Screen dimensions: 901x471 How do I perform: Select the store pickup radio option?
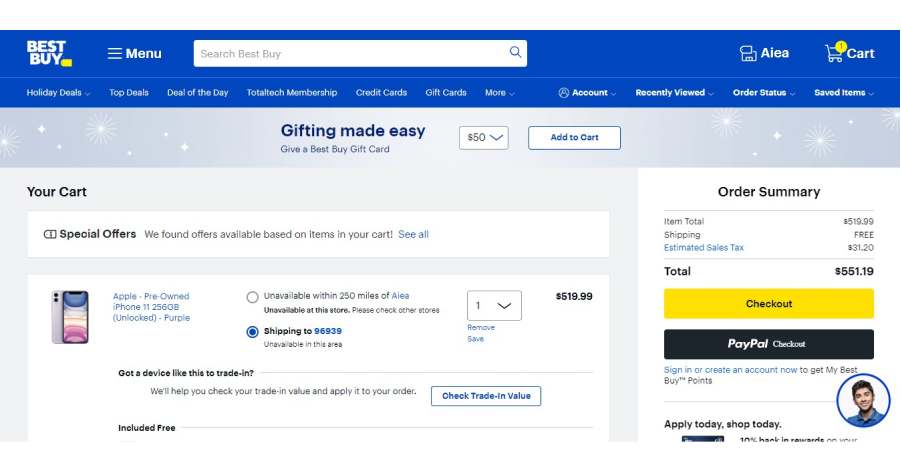pyautogui.click(x=252, y=297)
